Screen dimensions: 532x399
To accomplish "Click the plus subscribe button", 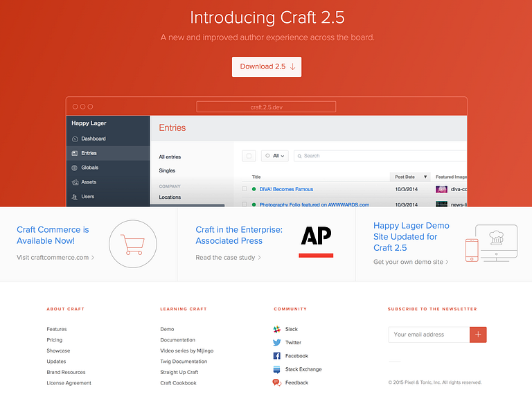I will point(478,335).
